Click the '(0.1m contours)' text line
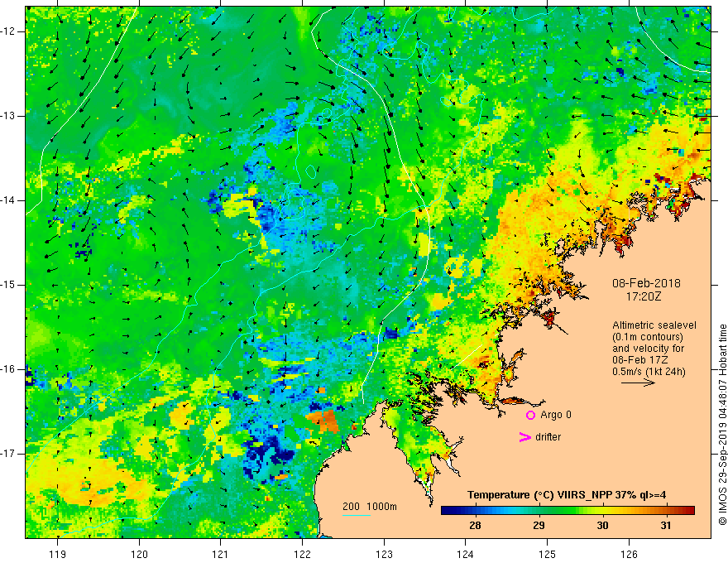 point(648,337)
